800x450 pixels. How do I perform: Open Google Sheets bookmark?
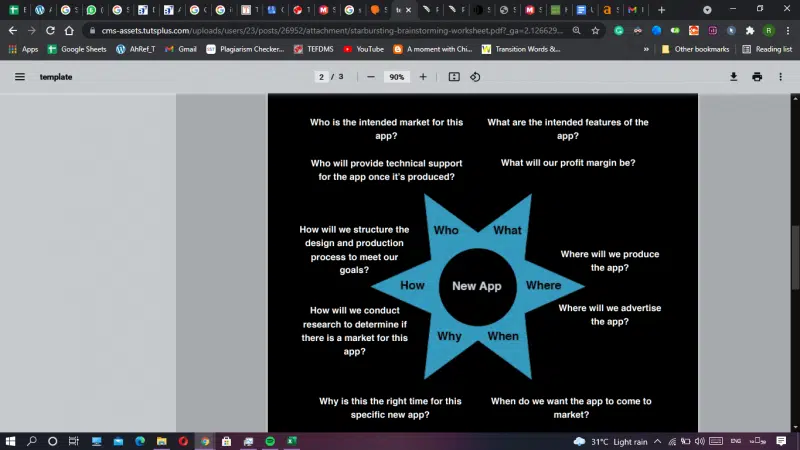pos(78,49)
